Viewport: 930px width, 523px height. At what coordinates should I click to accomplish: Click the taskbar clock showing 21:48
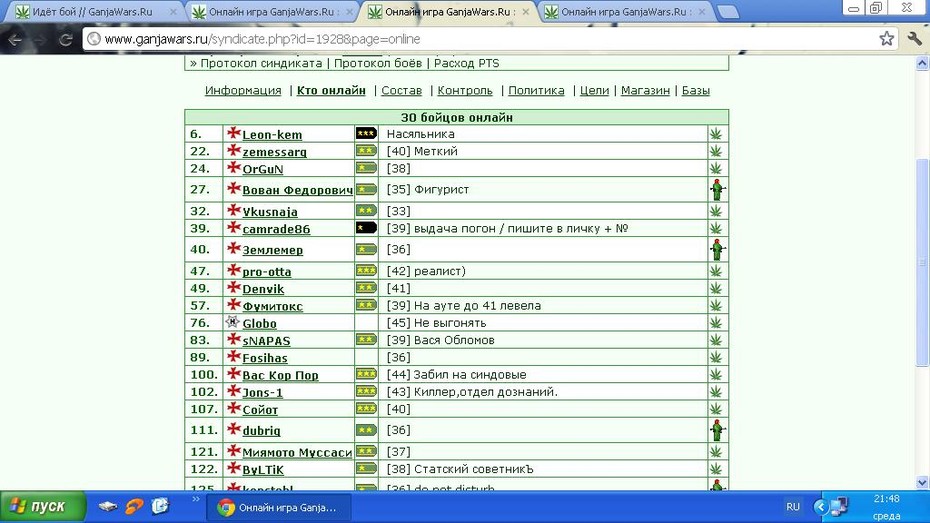886,499
